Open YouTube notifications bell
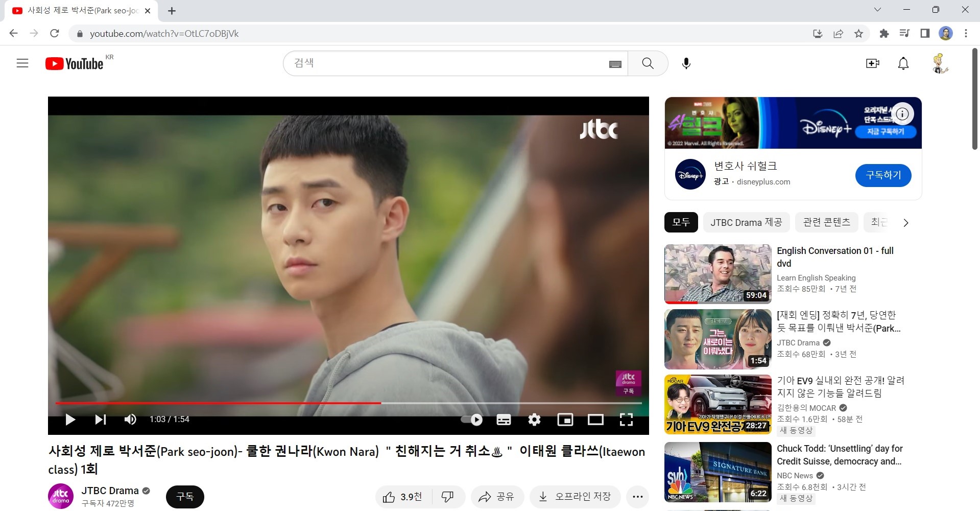Viewport: 980px width, 511px height. [x=903, y=63]
